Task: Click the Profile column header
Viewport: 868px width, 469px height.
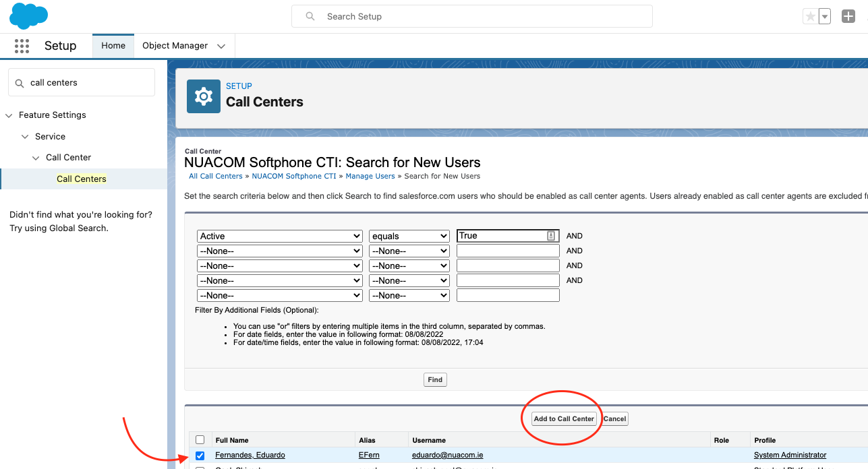Action: point(765,441)
